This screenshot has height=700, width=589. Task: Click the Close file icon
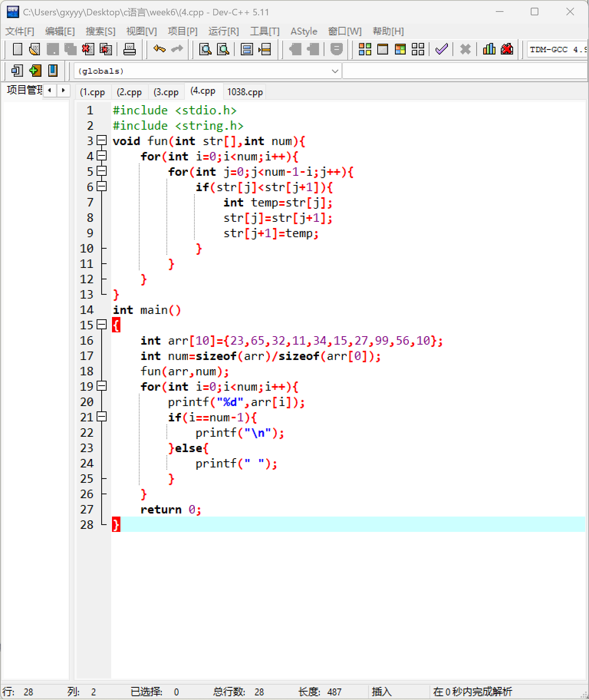click(88, 49)
